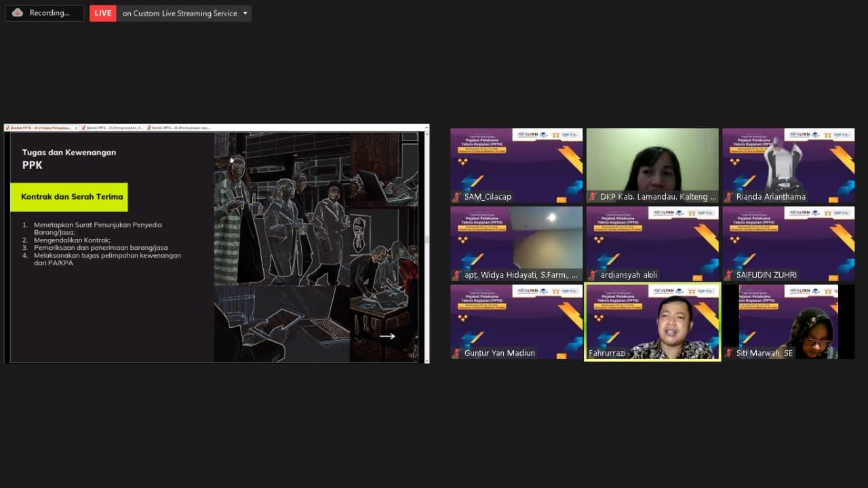Click the muted mic icon beside Guntur Yan Madiun
This screenshot has height=488, width=868.
click(x=457, y=353)
